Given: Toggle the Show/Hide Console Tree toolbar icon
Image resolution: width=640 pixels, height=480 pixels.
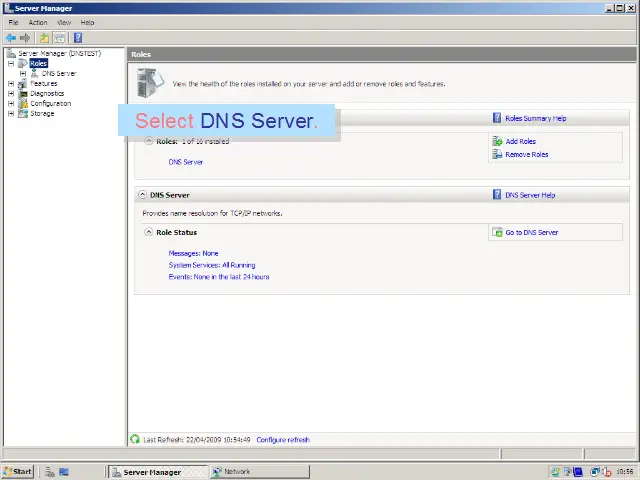Looking at the screenshot, I should pyautogui.click(x=60, y=38).
